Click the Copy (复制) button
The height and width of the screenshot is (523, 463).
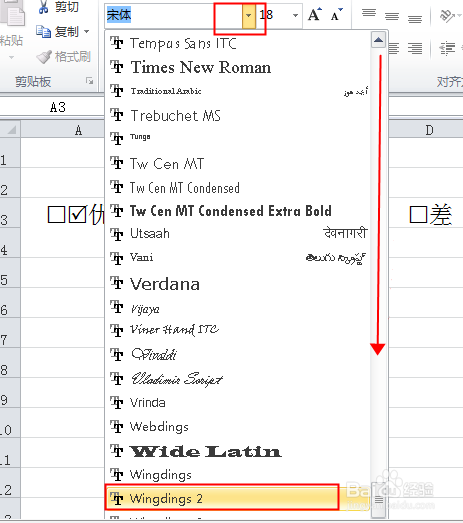(x=57, y=32)
